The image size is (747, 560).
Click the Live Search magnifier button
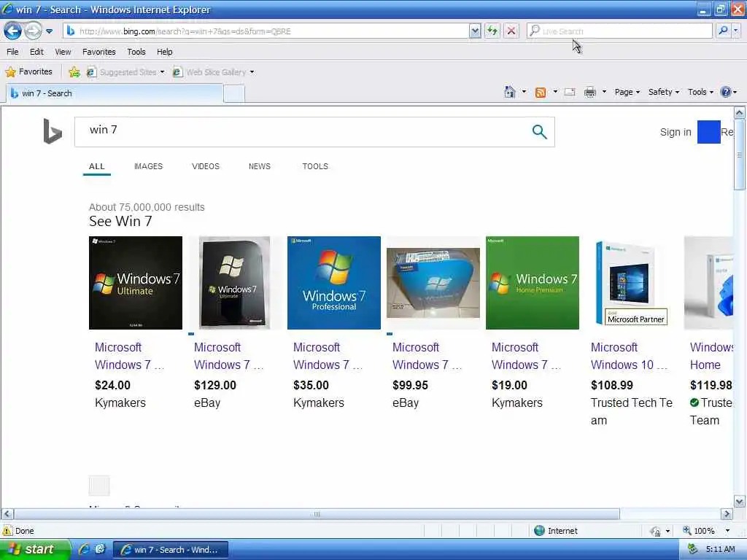[723, 31]
